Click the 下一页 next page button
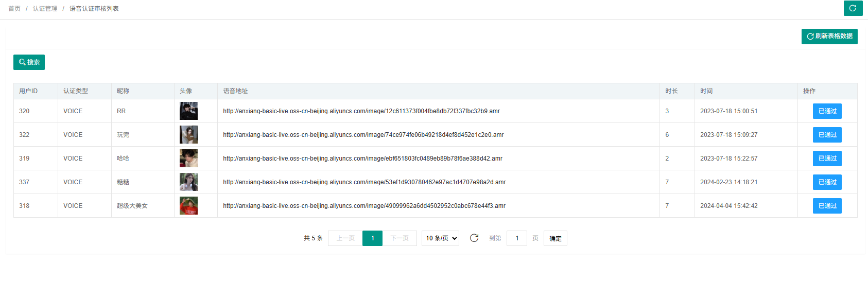 [x=399, y=238]
